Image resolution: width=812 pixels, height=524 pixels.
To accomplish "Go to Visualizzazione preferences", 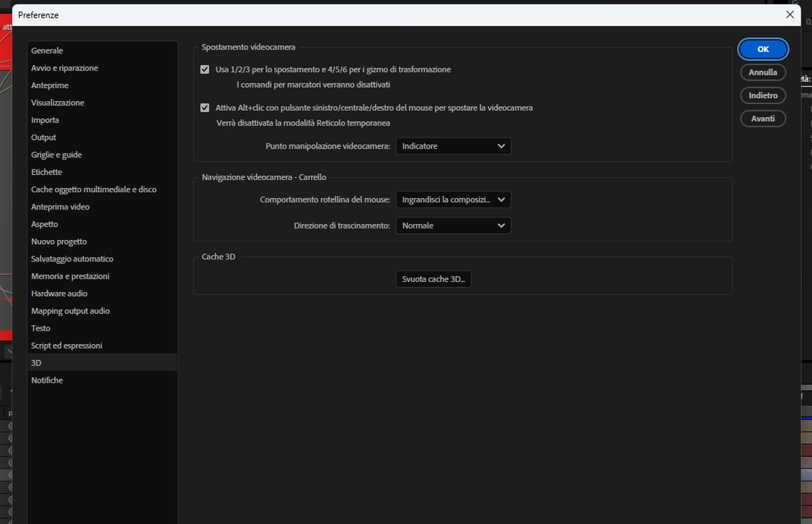I will tap(102, 103).
